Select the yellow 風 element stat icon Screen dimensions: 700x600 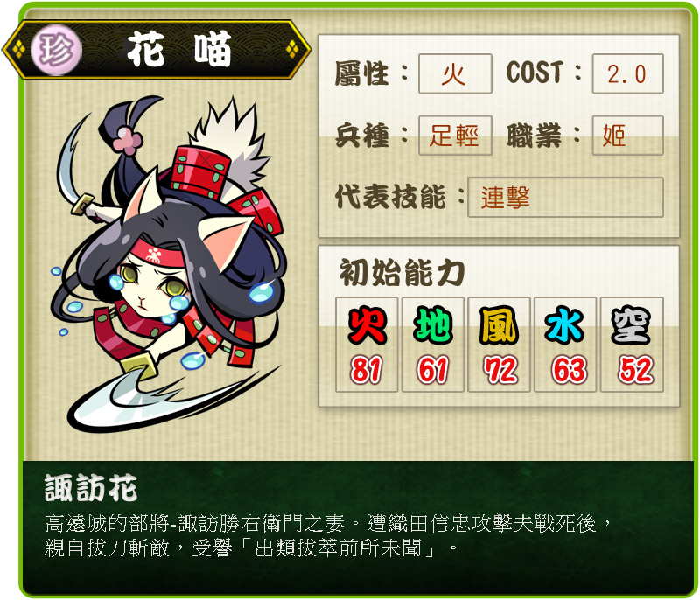coord(499,324)
